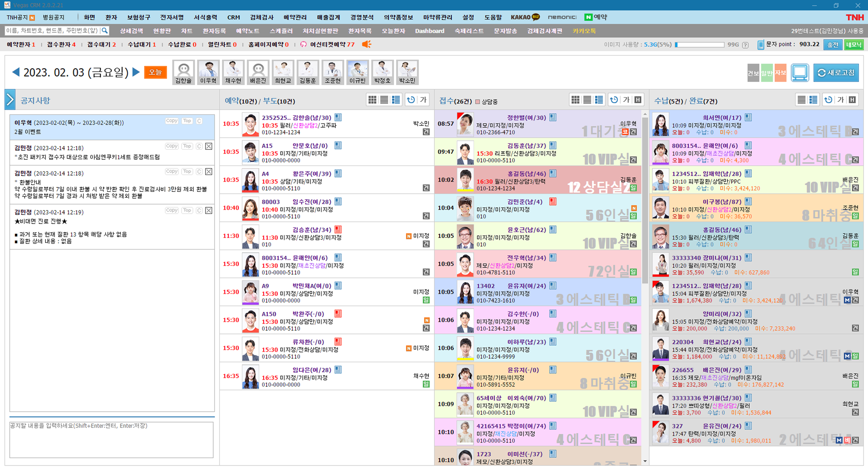Open the 스케쥴러 tab
Screen dimensions: 868x470
point(281,31)
